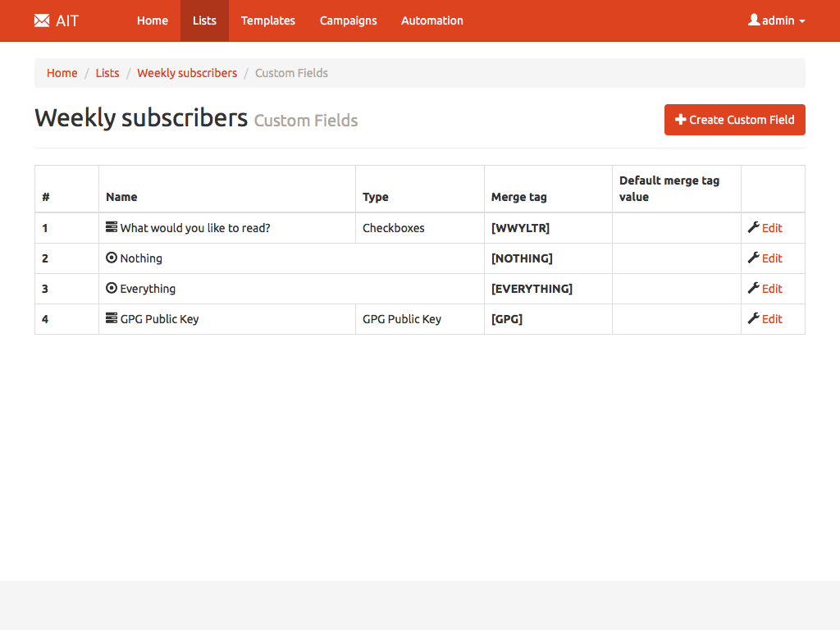Click the wrench icon in the GPG row

pos(754,318)
